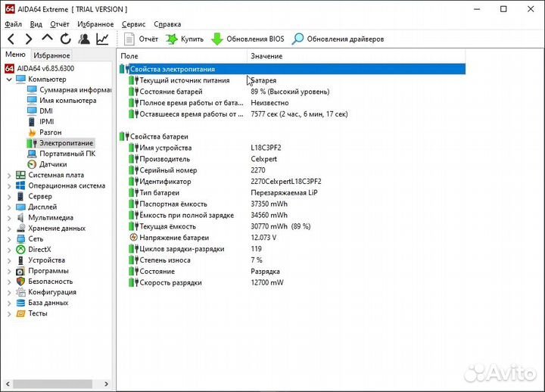Open Обновления BIOS from the toolbar
Viewport: 545px width, 392px height.
[248, 39]
